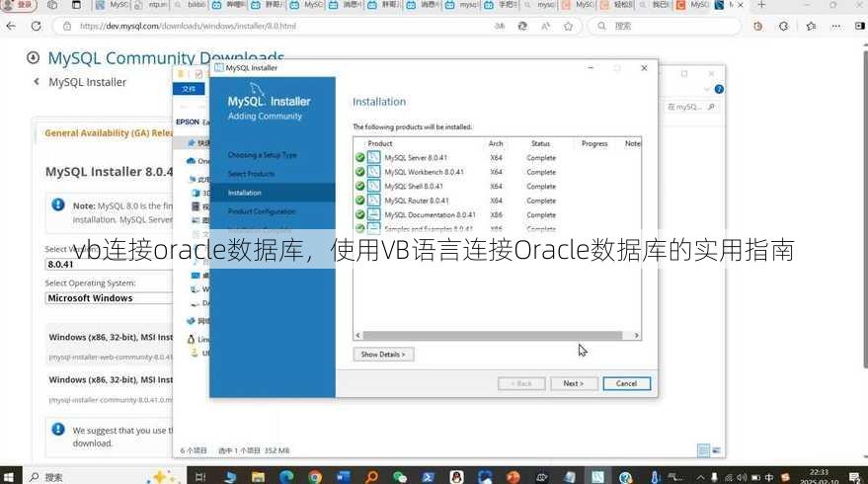Viewport: 868px width, 484px height.
Task: Open Google Chrome from the taskbar
Action: pos(314,477)
